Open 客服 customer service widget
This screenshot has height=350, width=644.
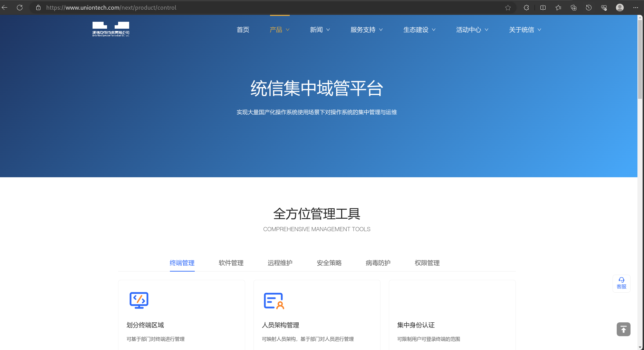tap(622, 283)
